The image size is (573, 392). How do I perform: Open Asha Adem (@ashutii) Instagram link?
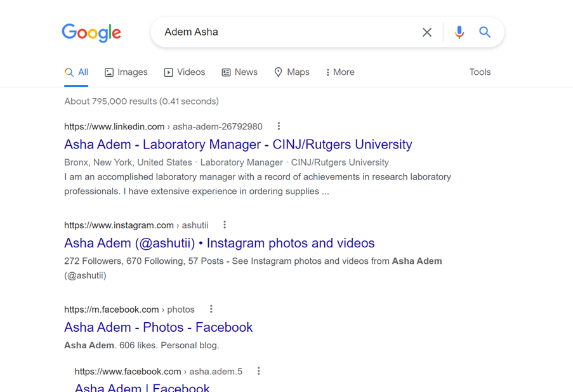pyautogui.click(x=220, y=243)
